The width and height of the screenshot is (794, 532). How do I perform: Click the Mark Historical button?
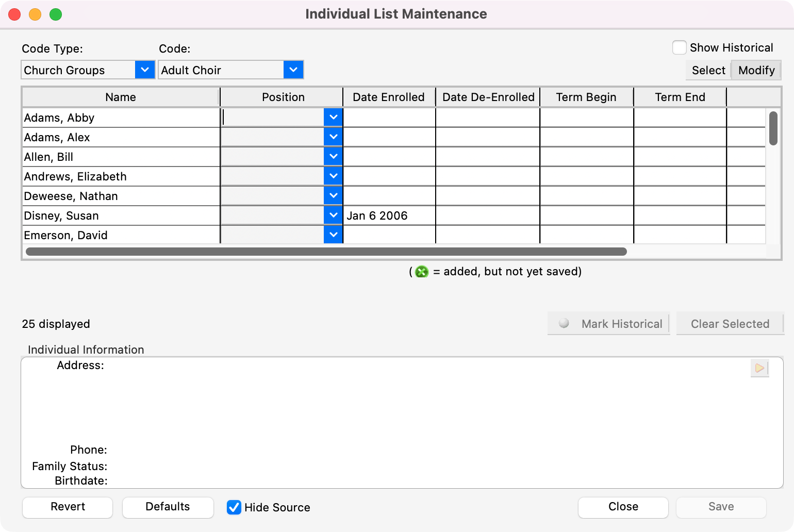pos(608,324)
